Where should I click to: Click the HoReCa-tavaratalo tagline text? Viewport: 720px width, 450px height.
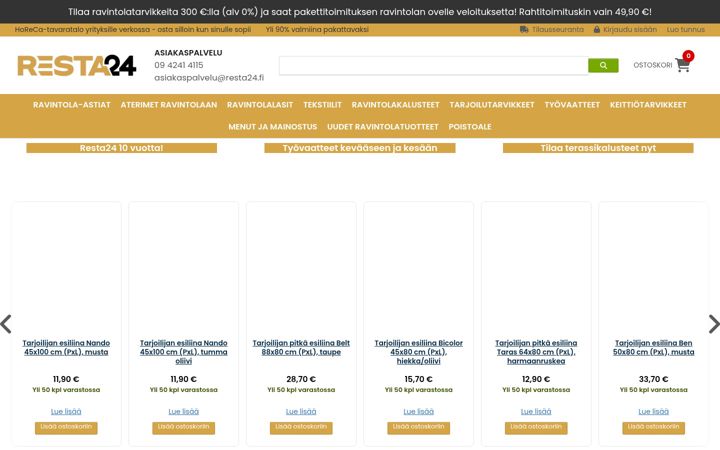click(133, 29)
